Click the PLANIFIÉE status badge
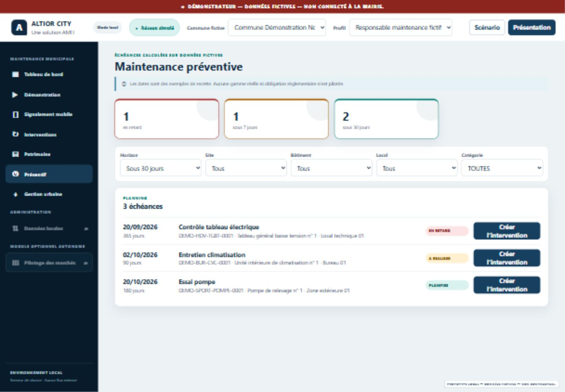565x392 pixels. coord(447,285)
